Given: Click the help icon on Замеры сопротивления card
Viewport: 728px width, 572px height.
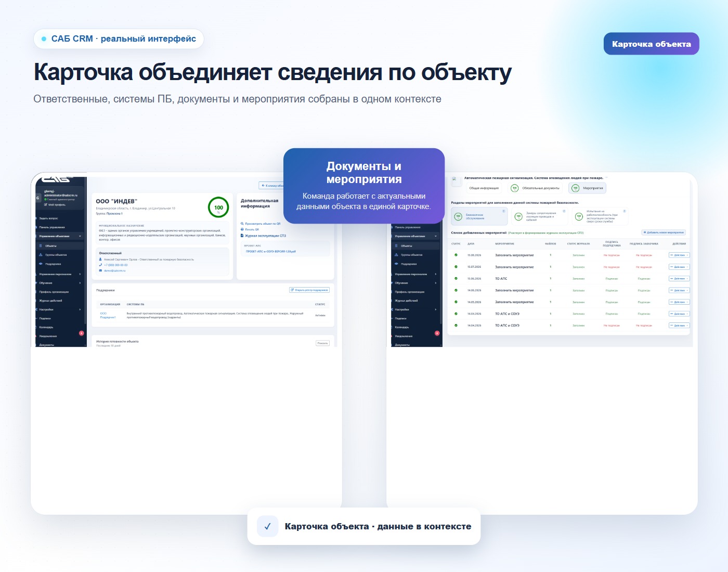Looking at the screenshot, I should click(564, 211).
